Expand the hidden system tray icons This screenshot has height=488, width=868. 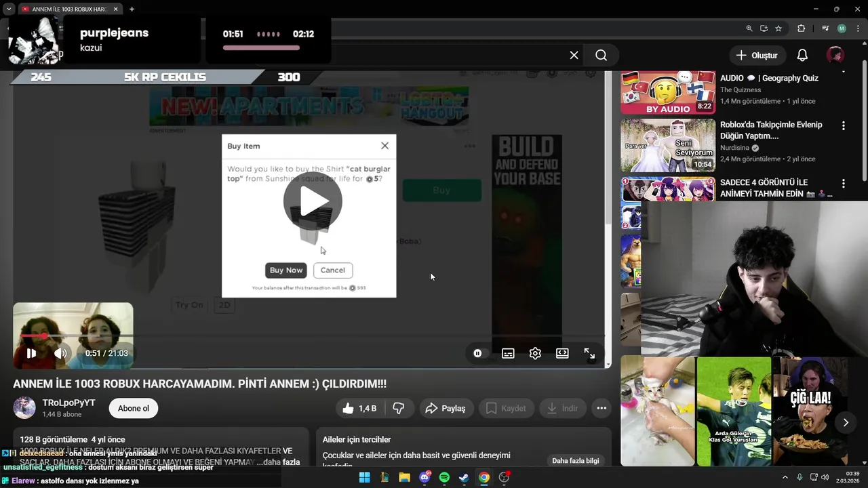(785, 477)
